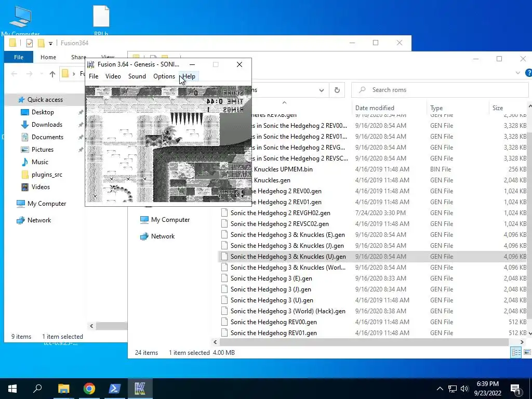The height and width of the screenshot is (399, 532).
Task: Open Pictures folder in sidebar
Action: point(42,150)
